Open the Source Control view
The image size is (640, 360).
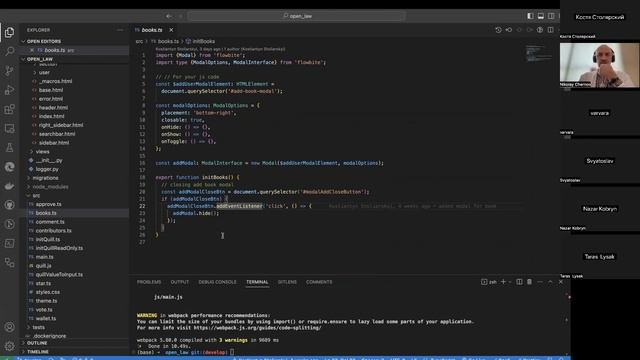pyautogui.click(x=9, y=71)
